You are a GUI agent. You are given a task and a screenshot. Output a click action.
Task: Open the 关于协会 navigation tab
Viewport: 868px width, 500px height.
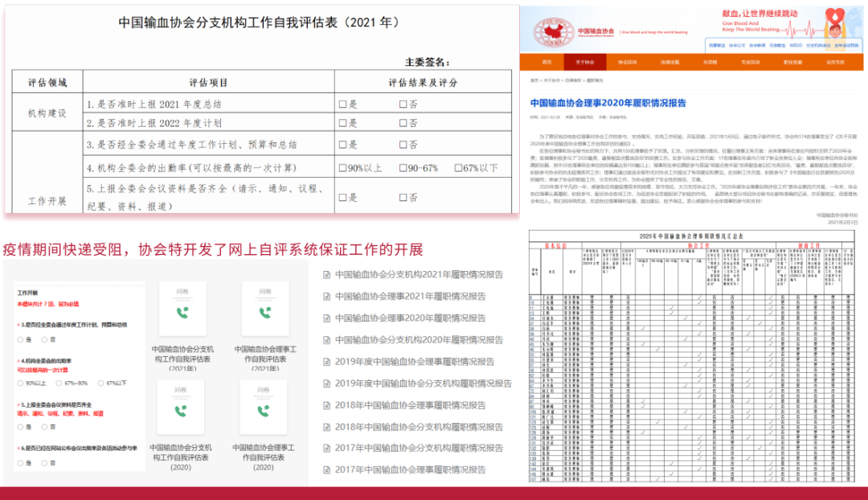584,62
